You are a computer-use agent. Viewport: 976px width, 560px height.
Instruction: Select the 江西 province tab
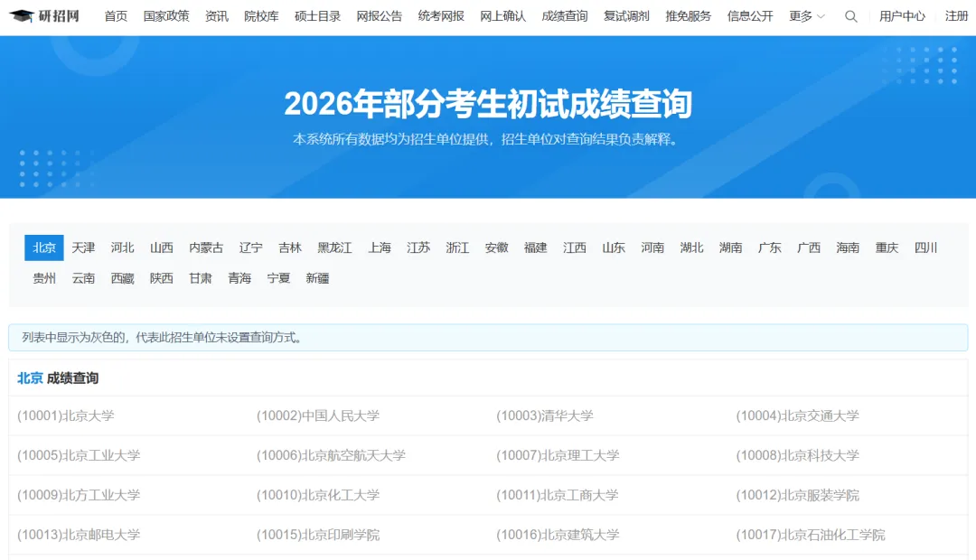575,247
